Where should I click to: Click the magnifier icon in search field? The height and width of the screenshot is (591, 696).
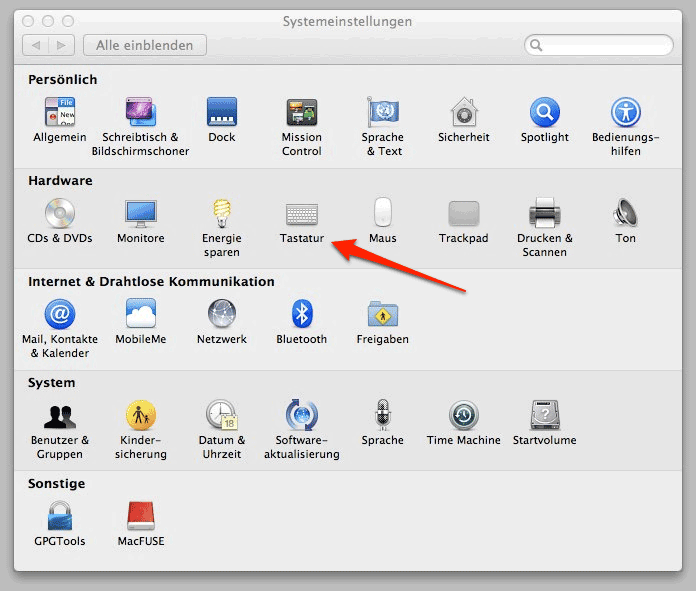coord(536,45)
